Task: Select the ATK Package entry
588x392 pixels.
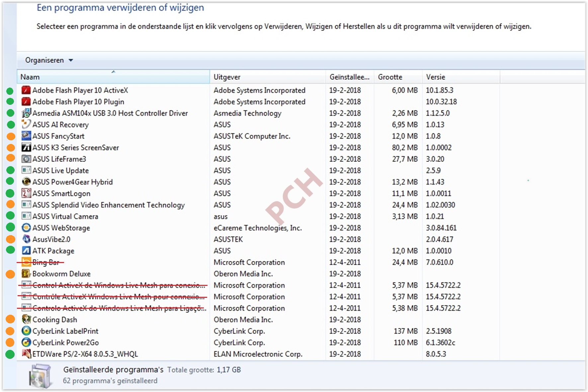Action: pyautogui.click(x=53, y=251)
